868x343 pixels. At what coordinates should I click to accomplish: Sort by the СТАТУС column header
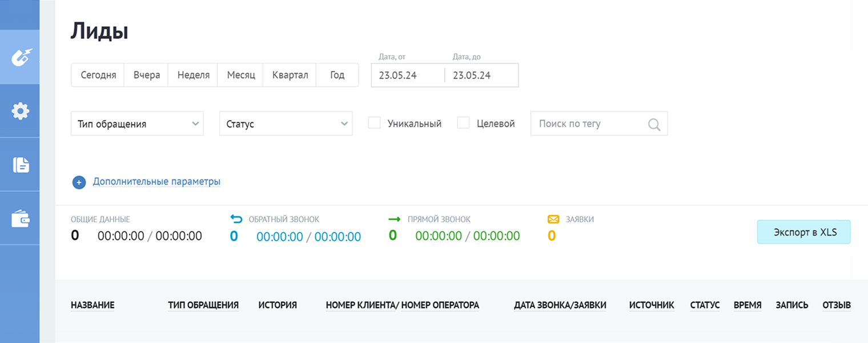(x=705, y=305)
